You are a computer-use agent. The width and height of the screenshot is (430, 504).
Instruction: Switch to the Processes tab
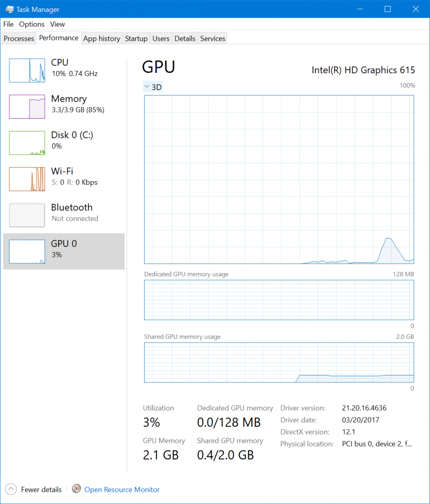[x=19, y=38]
